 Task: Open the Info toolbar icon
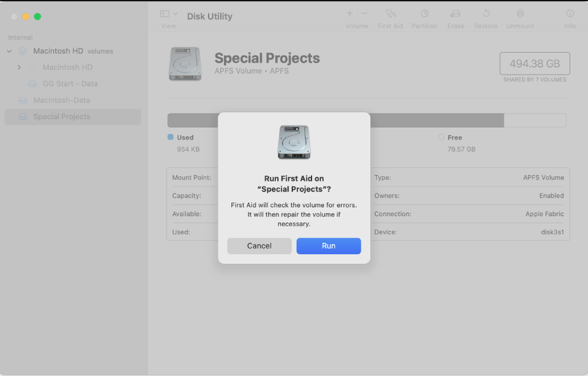(x=570, y=13)
